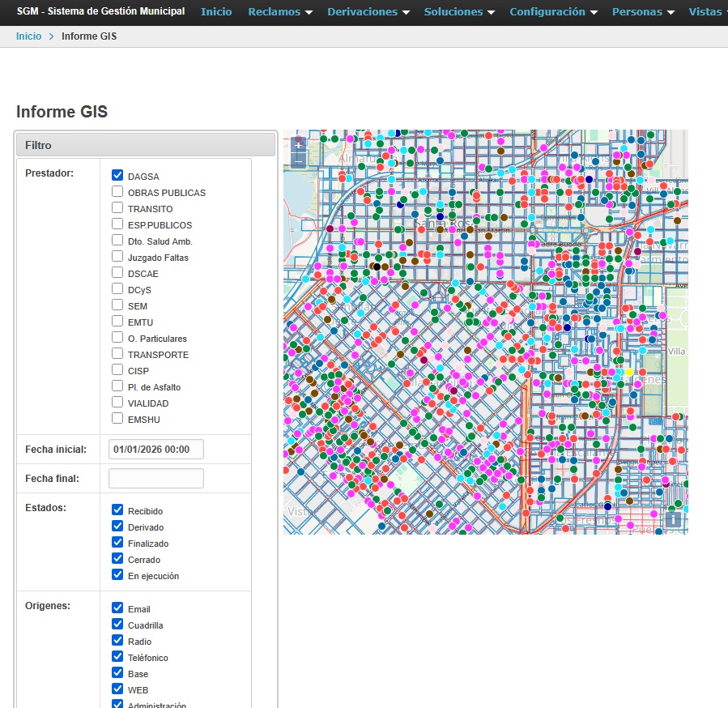Click the black marker on the map

point(377,267)
